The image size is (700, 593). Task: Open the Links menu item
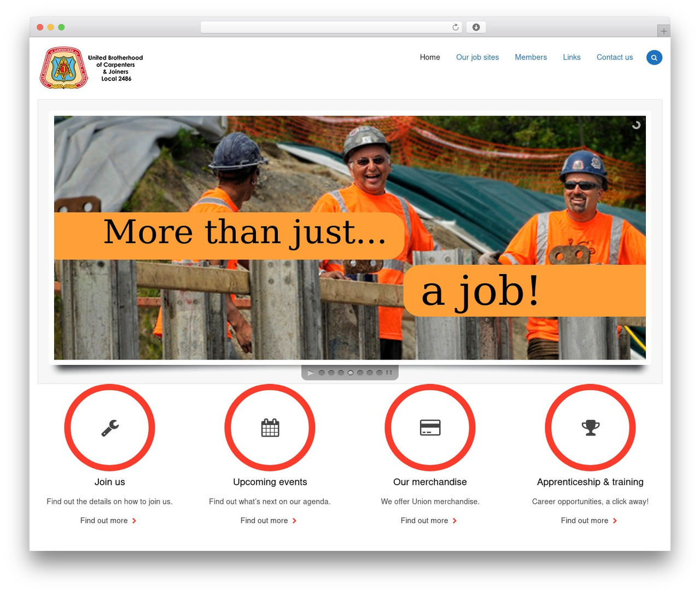[x=571, y=57]
